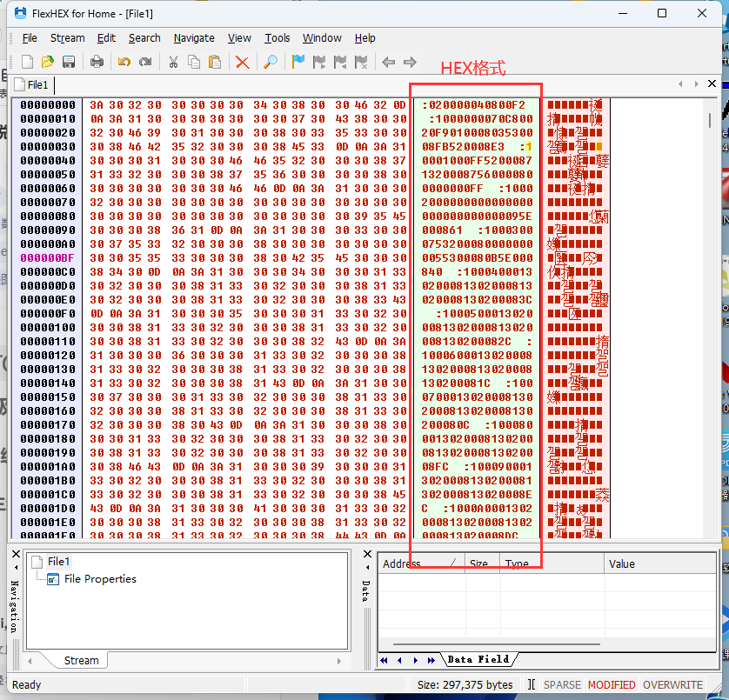Delete using the red X toolbar icon
This screenshot has width=729, height=700.
click(x=242, y=62)
